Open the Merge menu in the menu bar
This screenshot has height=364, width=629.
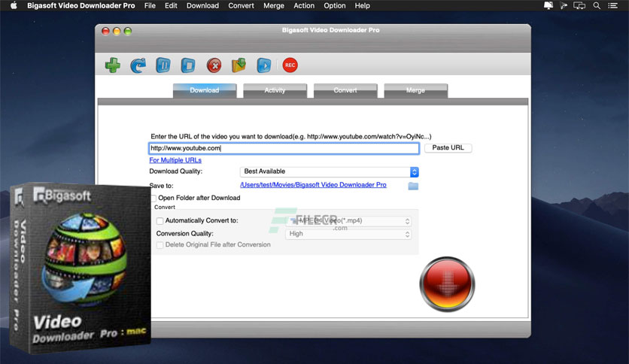tap(274, 5)
